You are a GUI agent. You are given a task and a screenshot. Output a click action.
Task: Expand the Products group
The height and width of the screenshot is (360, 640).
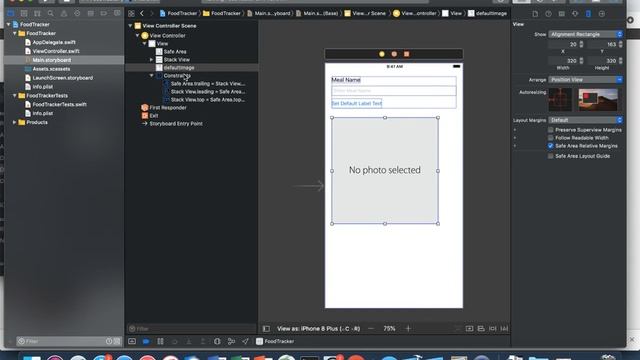(15, 122)
